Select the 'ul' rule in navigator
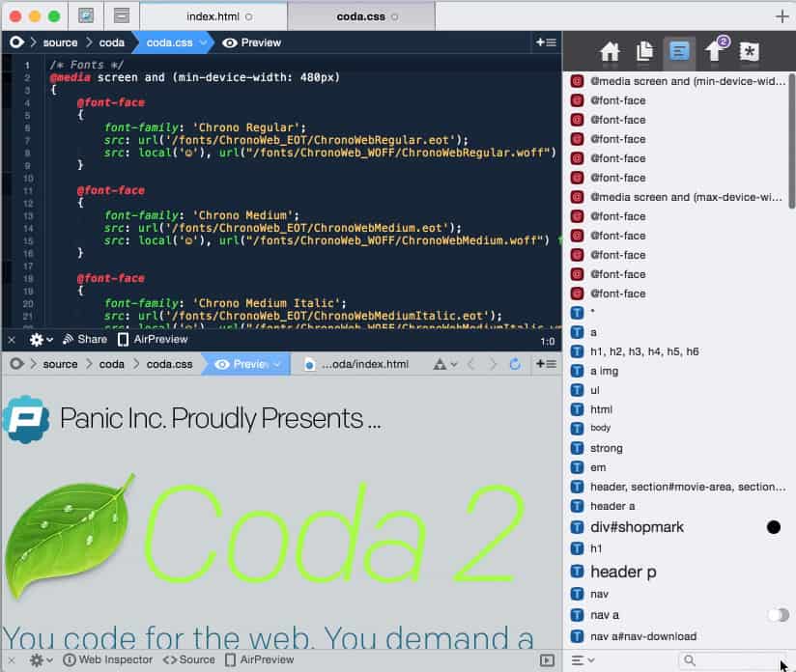 pyautogui.click(x=678, y=390)
